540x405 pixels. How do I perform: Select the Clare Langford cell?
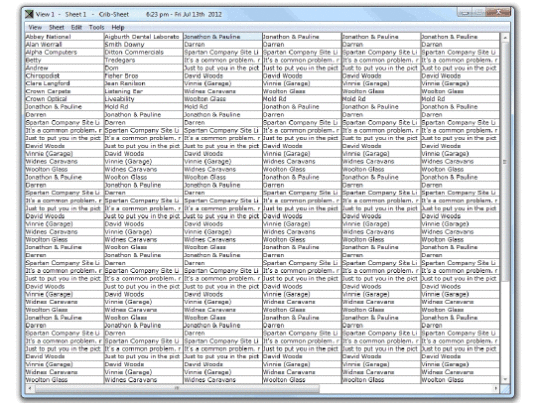[x=64, y=83]
